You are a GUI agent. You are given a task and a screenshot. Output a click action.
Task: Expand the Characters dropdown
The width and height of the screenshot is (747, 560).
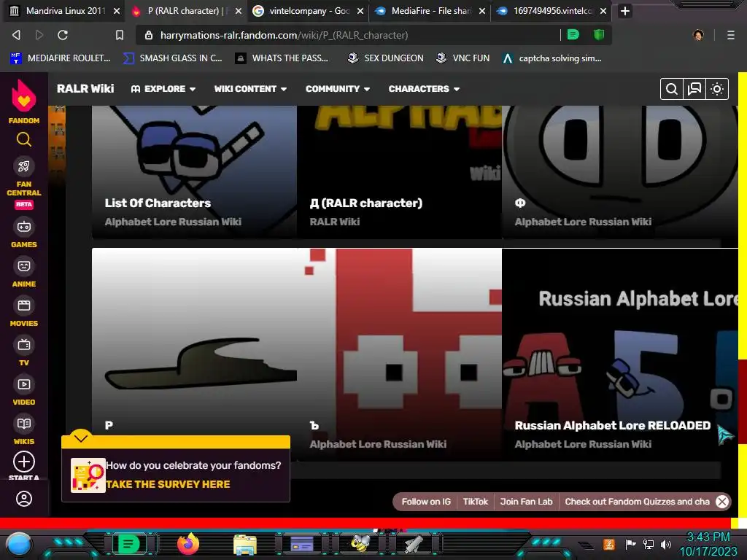pos(424,89)
